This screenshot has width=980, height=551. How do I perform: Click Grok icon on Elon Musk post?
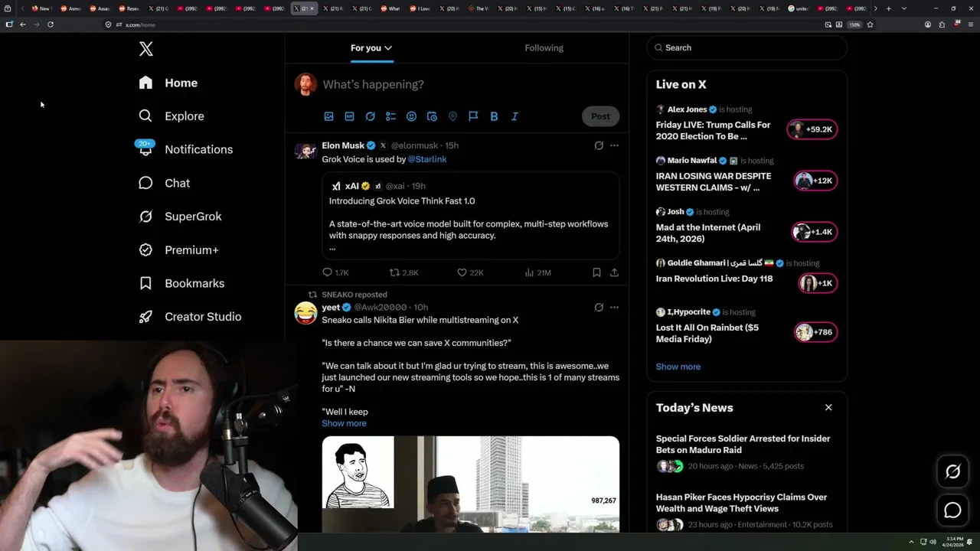tap(599, 145)
